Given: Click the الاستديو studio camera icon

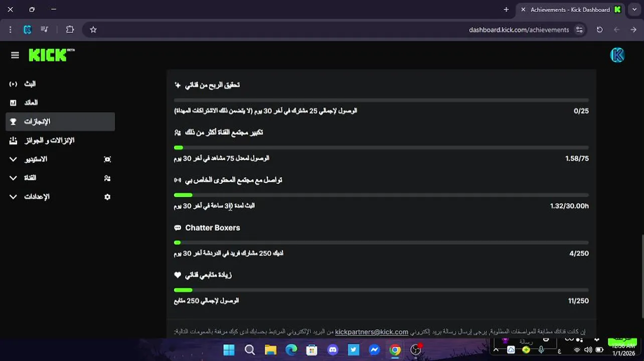Looking at the screenshot, I should pos(107,159).
